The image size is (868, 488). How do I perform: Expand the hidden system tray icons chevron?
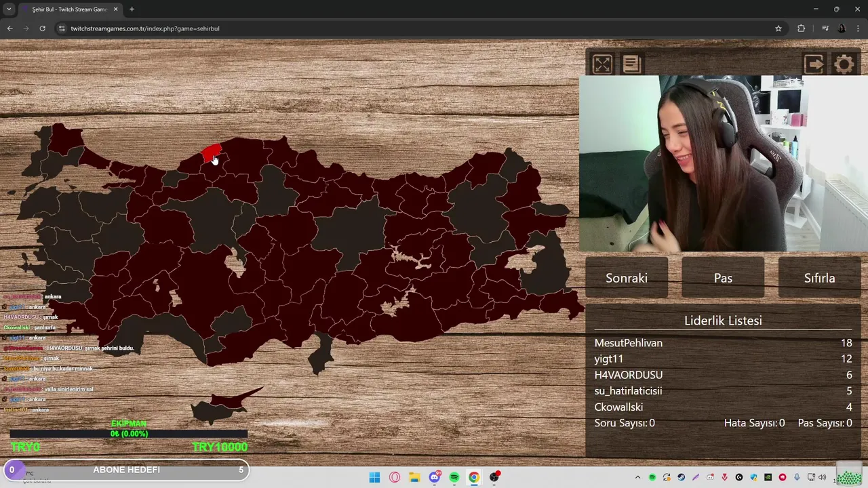(637, 477)
